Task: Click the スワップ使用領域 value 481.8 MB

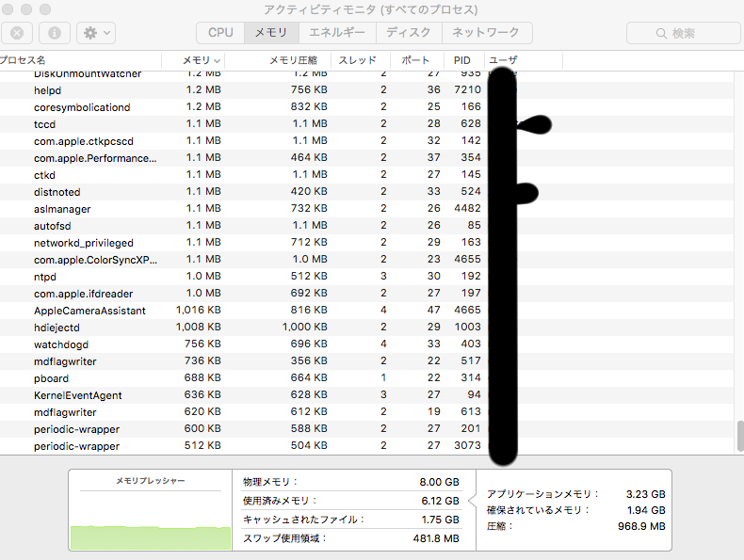Action: 436,538
